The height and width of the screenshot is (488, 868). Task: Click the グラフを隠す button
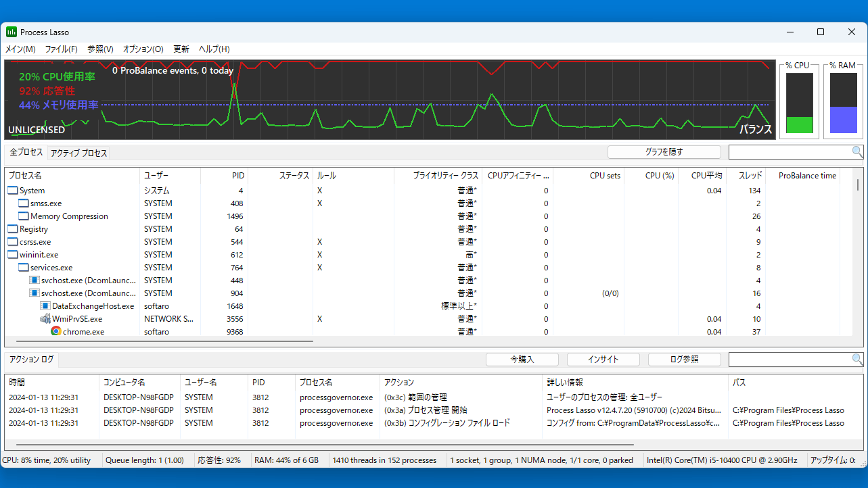point(664,152)
